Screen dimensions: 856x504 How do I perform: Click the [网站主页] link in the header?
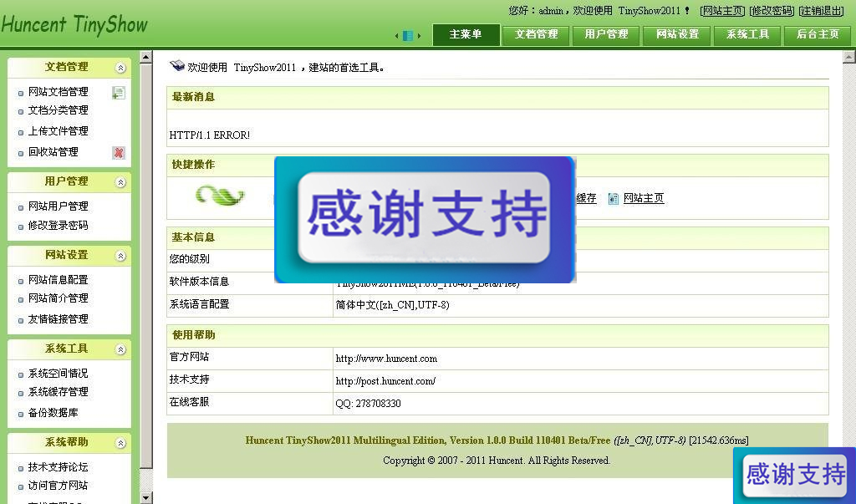click(723, 11)
